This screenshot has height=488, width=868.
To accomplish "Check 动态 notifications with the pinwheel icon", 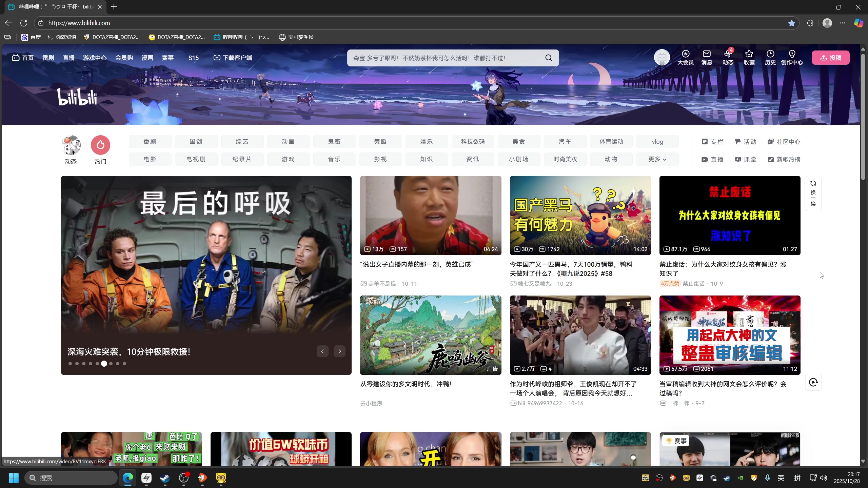I will pyautogui.click(x=728, y=58).
